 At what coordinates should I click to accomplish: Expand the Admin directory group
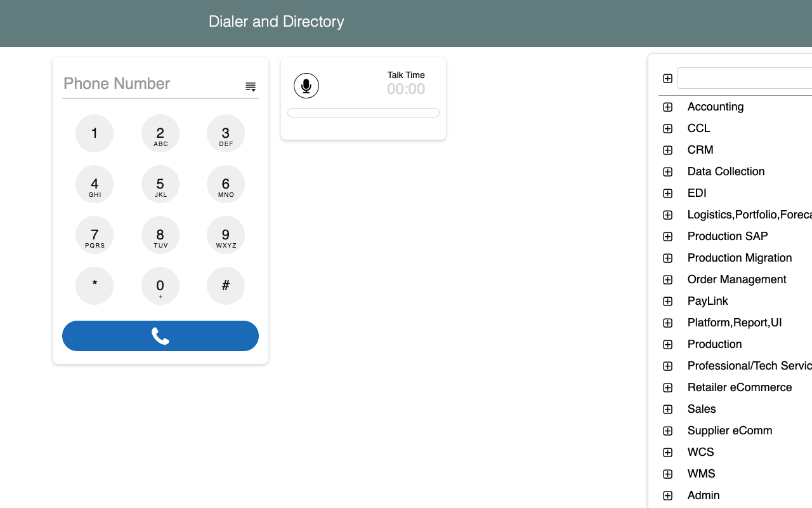tap(667, 495)
